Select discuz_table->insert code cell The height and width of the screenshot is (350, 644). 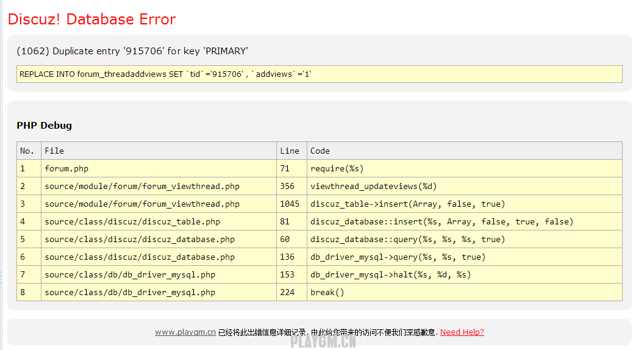click(x=465, y=204)
